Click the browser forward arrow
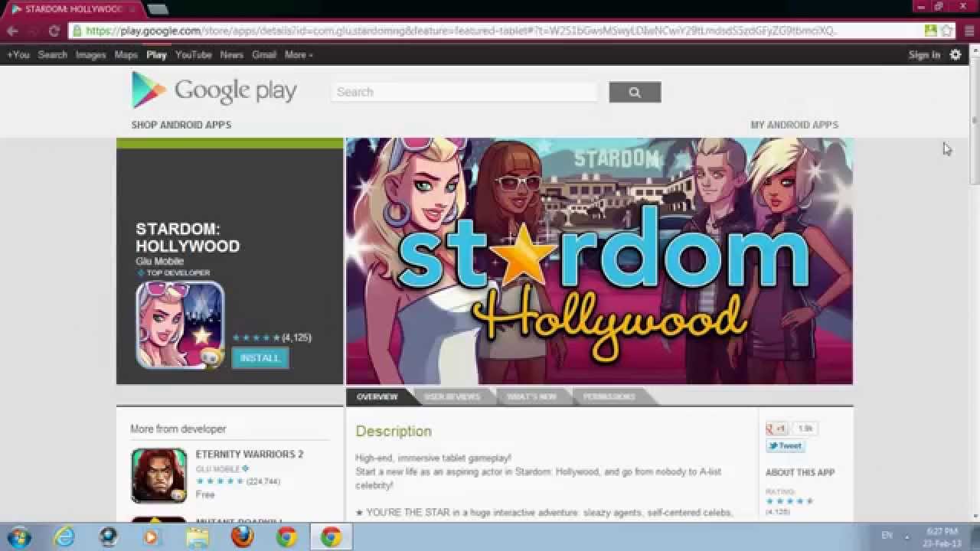980x551 pixels. point(33,31)
